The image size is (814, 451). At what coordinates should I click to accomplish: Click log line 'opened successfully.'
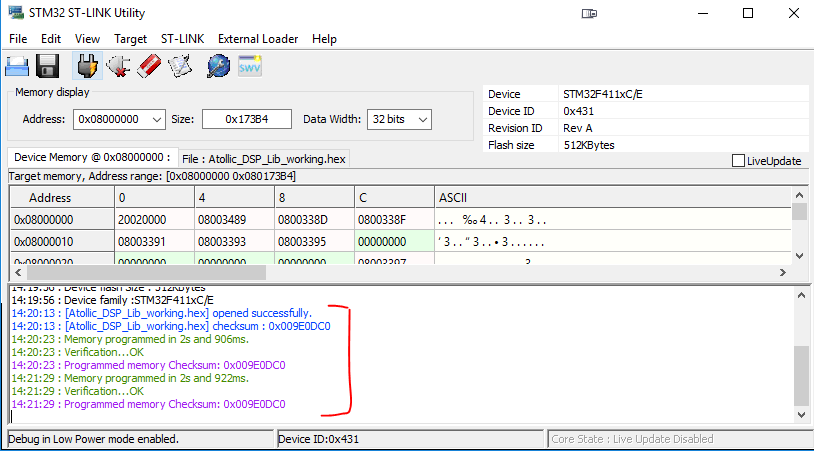click(162, 313)
